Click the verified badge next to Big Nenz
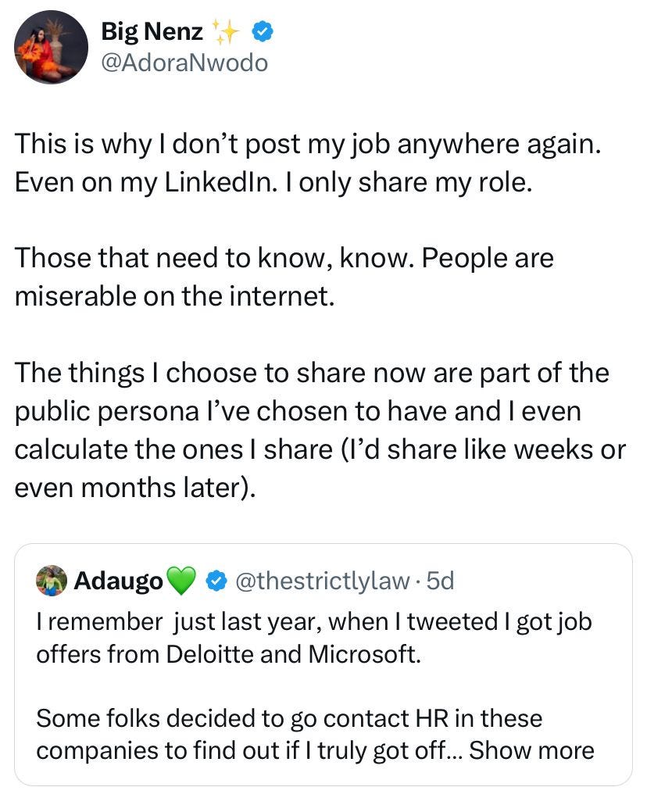 pyautogui.click(x=261, y=32)
